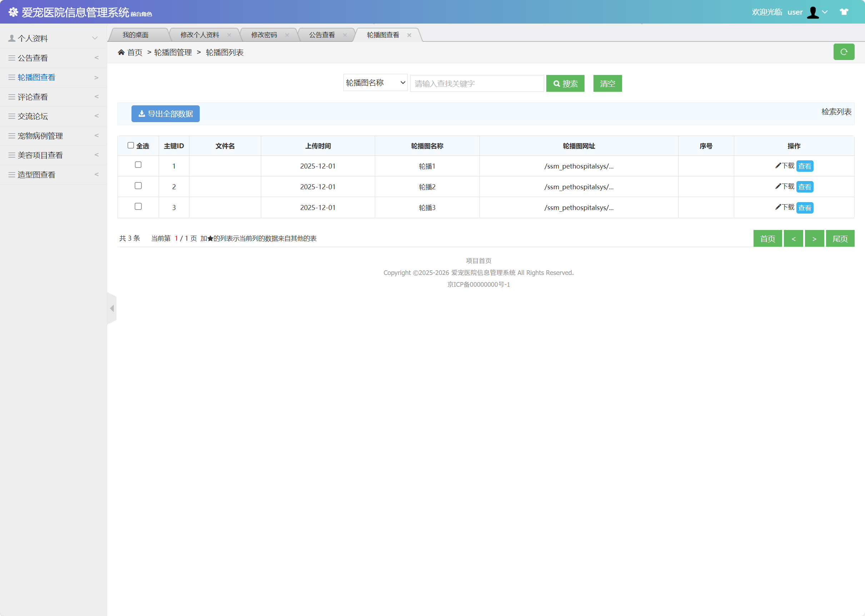The width and height of the screenshot is (865, 616).
Task: Switch to the 修改个人资料 tab
Action: pyautogui.click(x=200, y=35)
